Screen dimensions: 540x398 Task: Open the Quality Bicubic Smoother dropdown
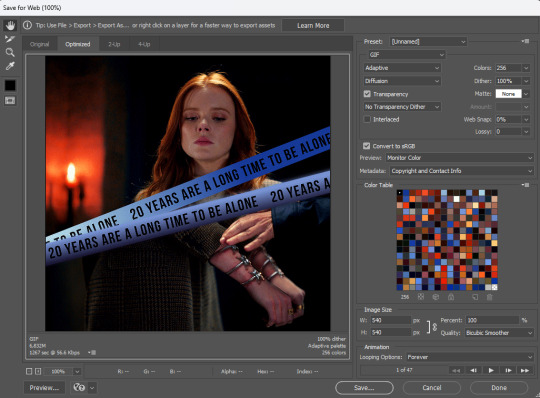[x=499, y=333]
